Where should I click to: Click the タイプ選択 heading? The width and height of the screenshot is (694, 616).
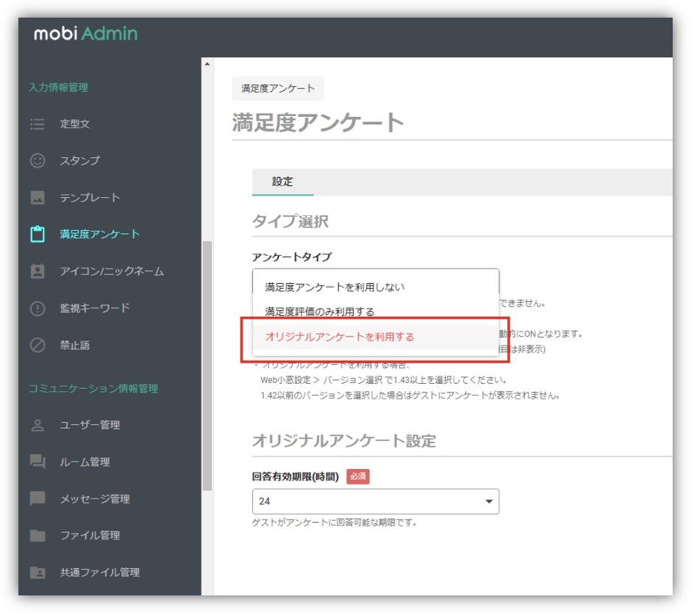pyautogui.click(x=290, y=221)
